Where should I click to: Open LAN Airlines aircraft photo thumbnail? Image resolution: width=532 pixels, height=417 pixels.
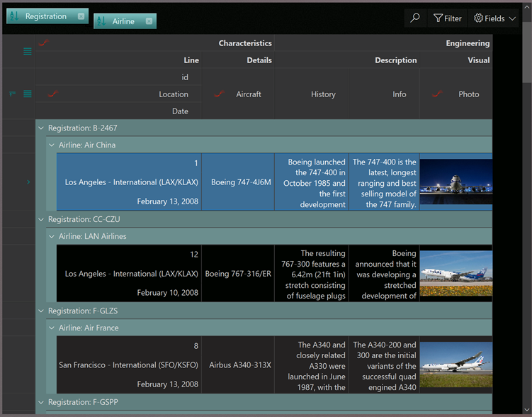pos(456,273)
